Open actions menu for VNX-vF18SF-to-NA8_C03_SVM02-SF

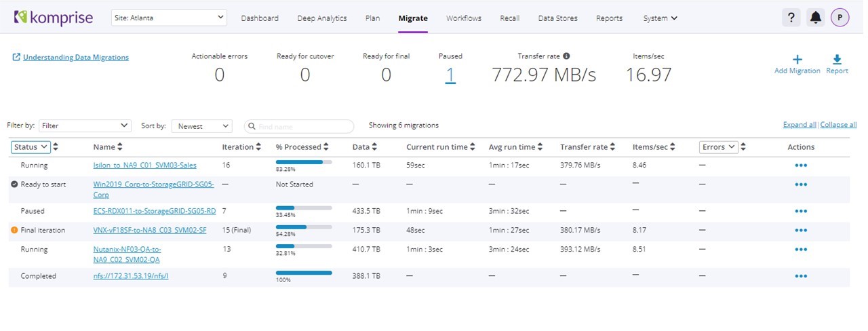tap(801, 230)
